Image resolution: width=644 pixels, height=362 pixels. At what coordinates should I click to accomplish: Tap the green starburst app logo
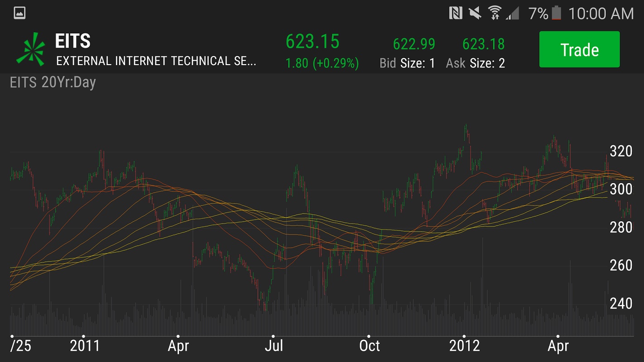pyautogui.click(x=31, y=49)
